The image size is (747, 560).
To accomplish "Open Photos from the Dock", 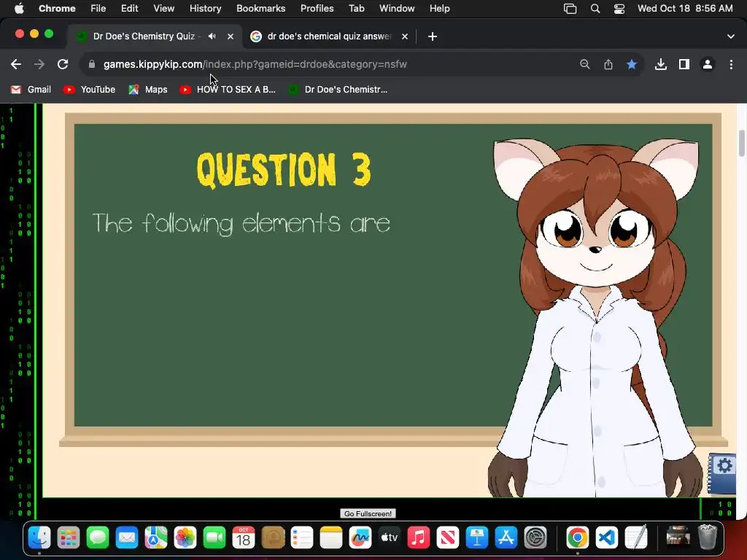I will 185,538.
